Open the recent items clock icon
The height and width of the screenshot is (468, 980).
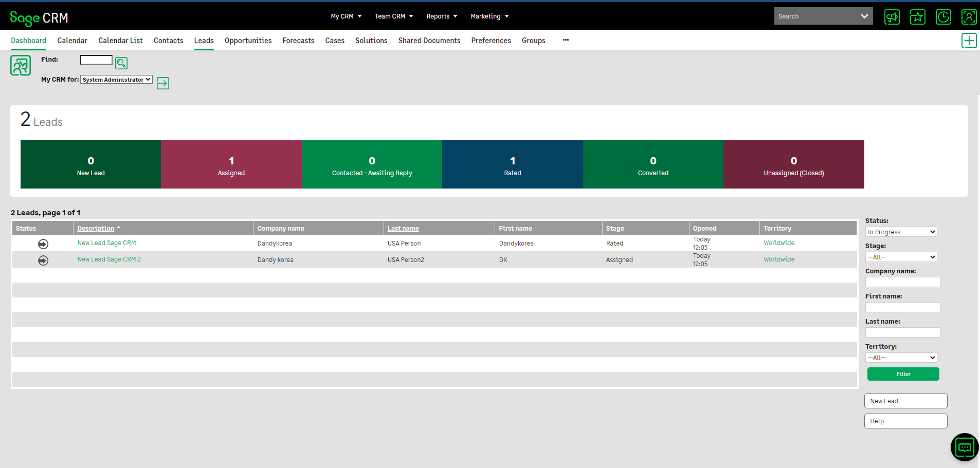[x=943, y=17]
